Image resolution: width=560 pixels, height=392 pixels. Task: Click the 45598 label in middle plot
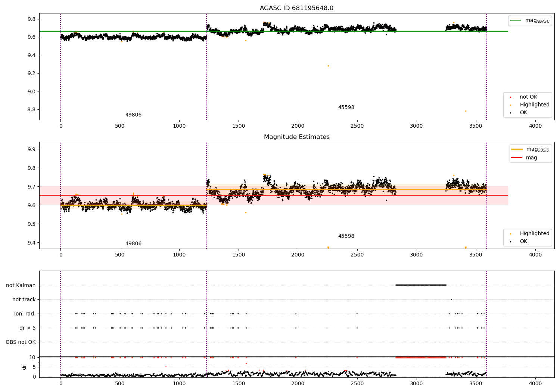pos(346,236)
